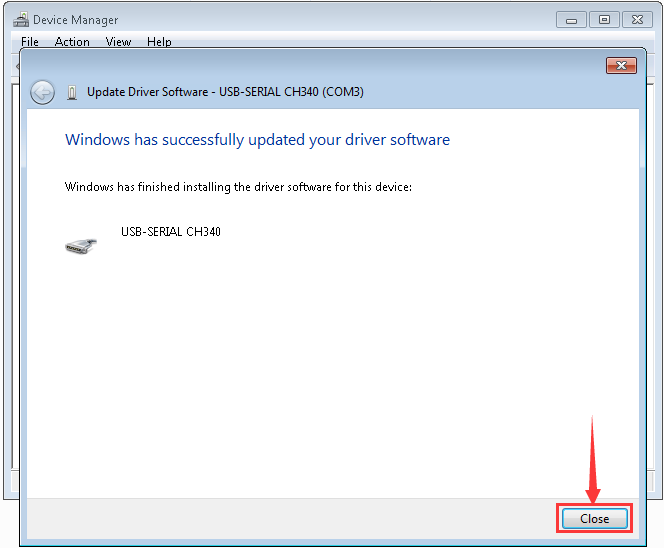Click the Device Manager icon in the title bar
Viewport: 664px width, 548px height.
coord(21,19)
